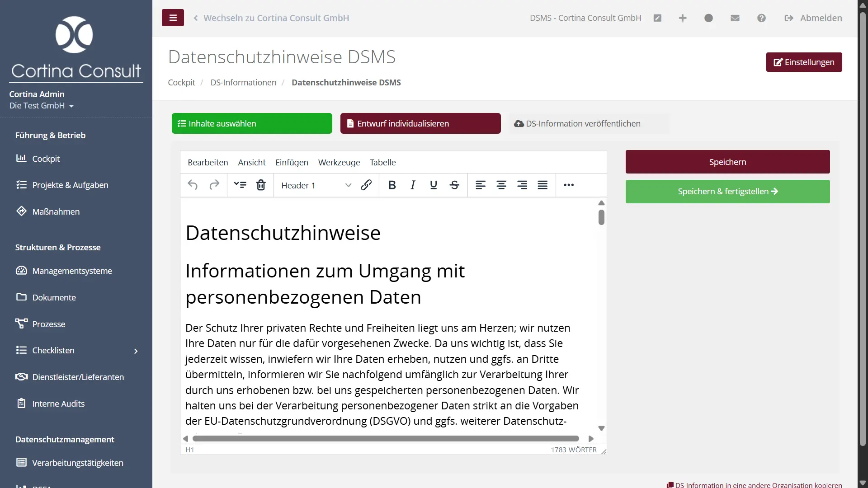The height and width of the screenshot is (488, 868).
Task: Click the trash delete icon in toolbar
Action: (x=261, y=185)
